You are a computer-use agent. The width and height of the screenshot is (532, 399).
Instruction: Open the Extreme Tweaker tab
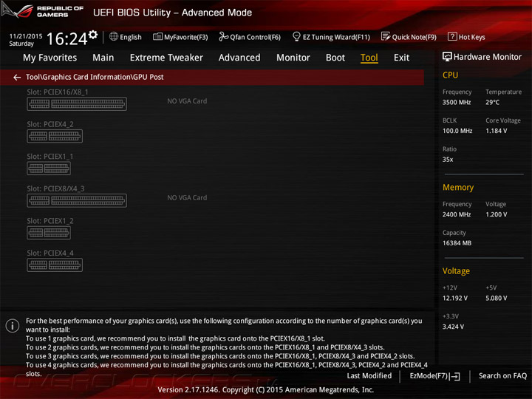166,58
